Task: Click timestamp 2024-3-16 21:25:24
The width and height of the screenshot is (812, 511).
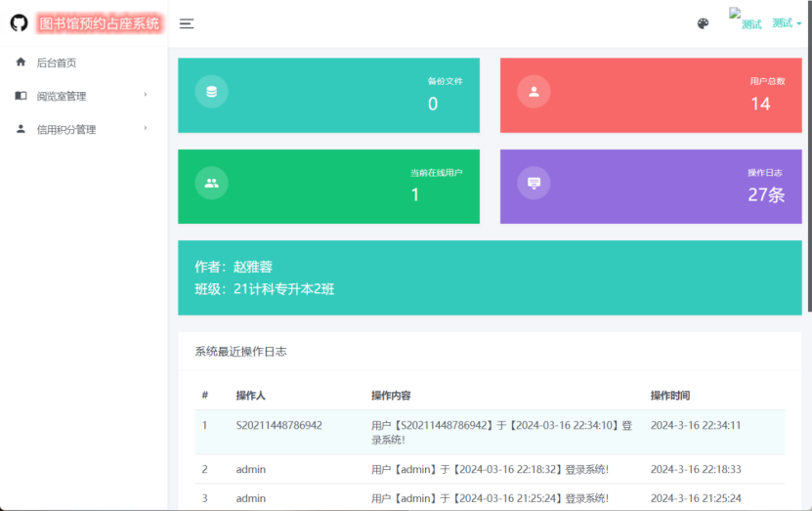Action: [x=696, y=498]
